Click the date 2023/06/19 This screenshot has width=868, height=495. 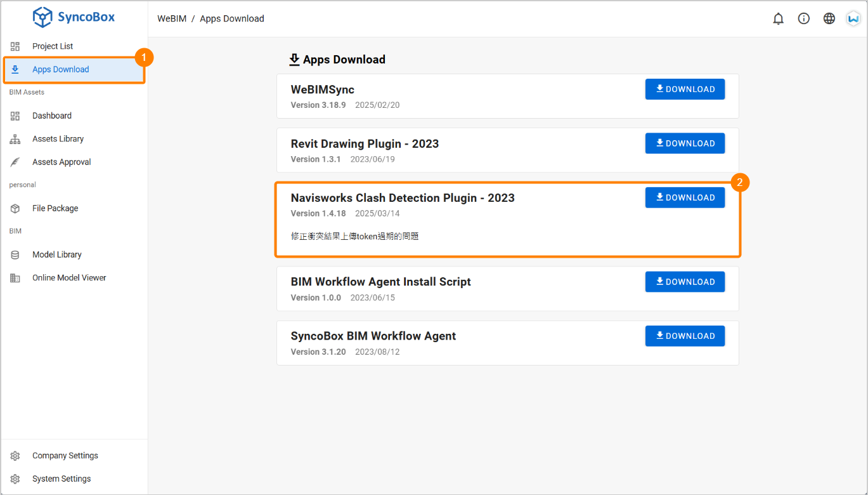coord(373,159)
